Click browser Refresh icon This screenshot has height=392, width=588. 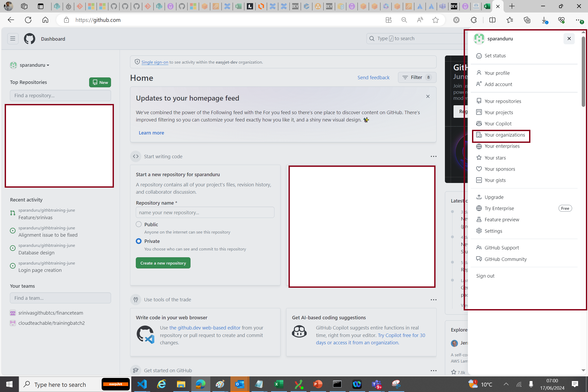coord(28,20)
